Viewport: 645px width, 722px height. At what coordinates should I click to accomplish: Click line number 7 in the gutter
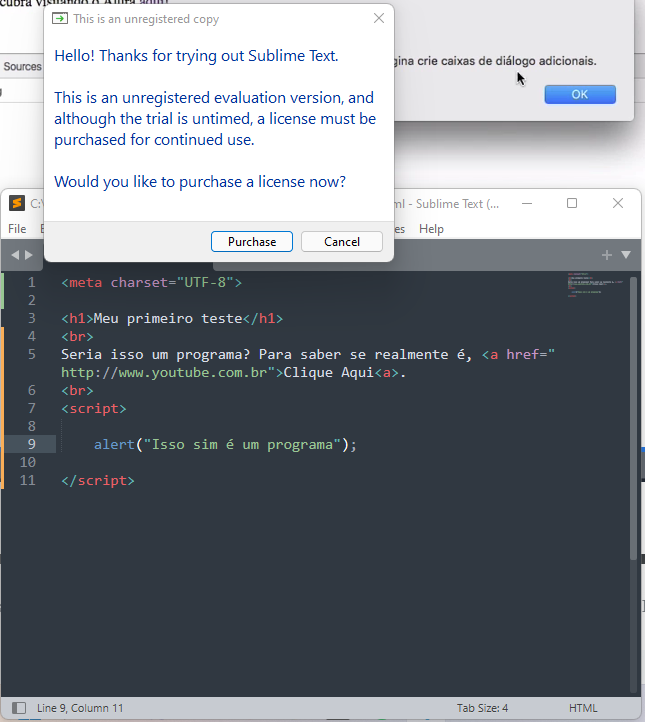click(x=31, y=408)
